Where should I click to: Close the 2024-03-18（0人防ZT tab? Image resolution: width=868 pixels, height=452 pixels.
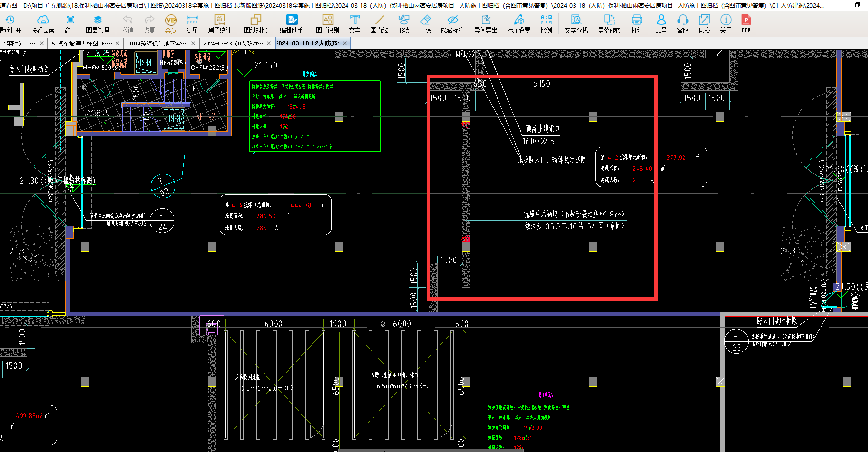(269, 43)
